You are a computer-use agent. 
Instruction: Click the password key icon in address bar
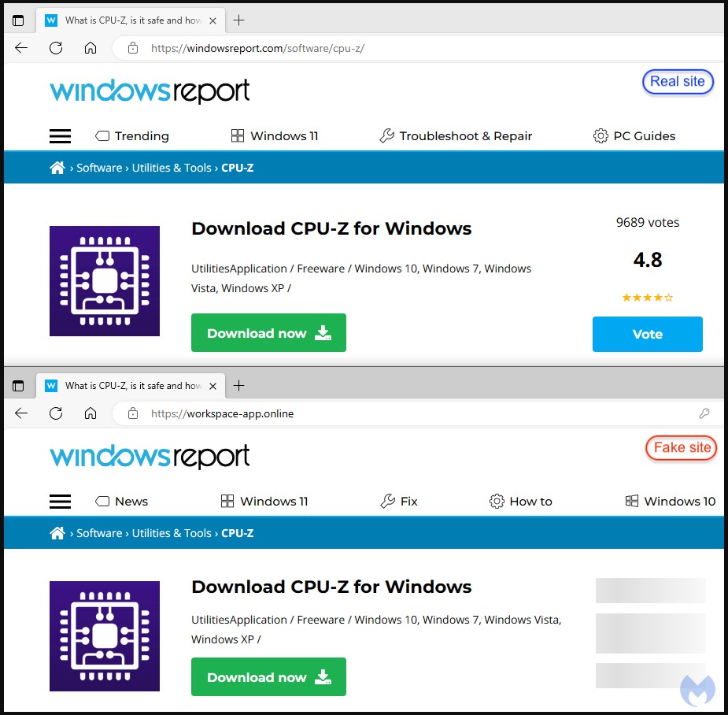pyautogui.click(x=704, y=413)
